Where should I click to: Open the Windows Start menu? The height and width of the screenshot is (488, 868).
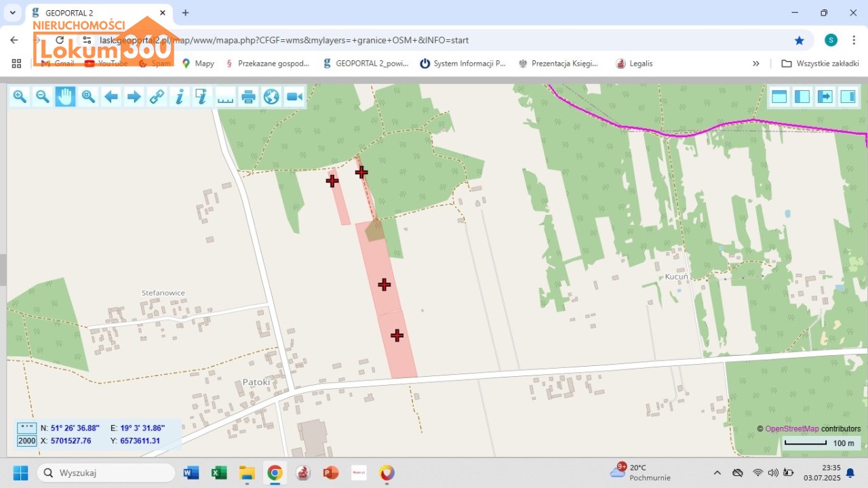pos(20,472)
